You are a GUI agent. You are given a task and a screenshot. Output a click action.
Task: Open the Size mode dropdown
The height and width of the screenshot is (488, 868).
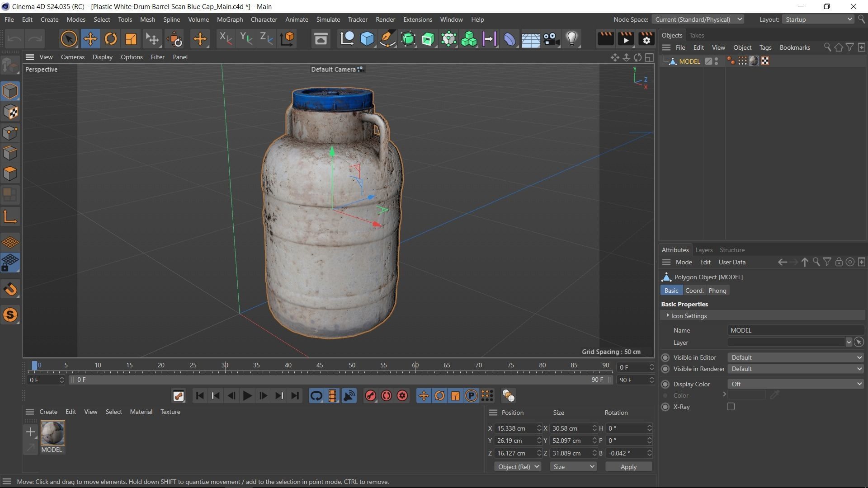point(573,467)
